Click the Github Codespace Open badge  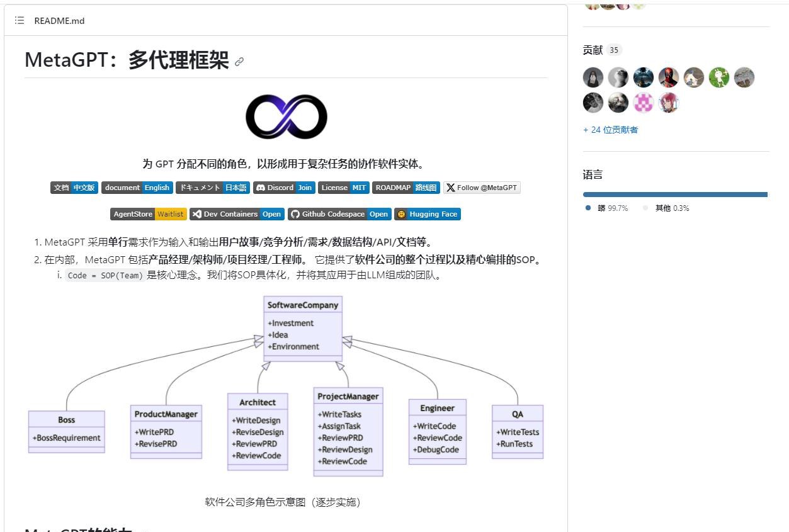[339, 214]
